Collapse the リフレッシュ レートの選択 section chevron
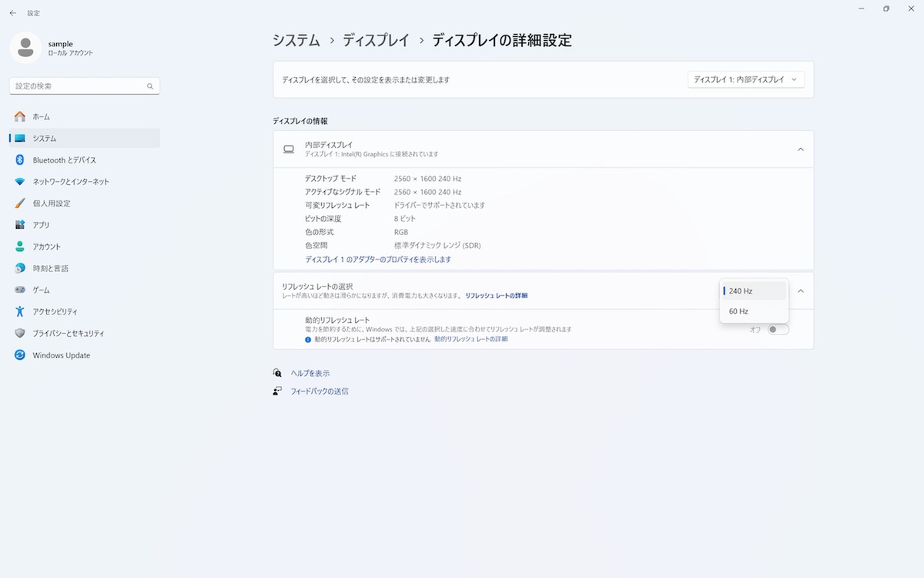 coord(800,291)
